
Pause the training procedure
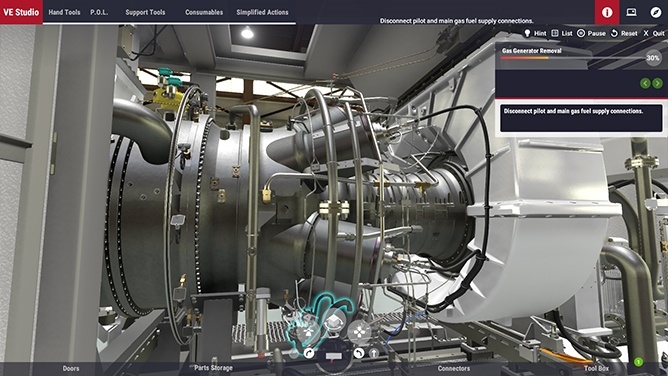coord(591,33)
